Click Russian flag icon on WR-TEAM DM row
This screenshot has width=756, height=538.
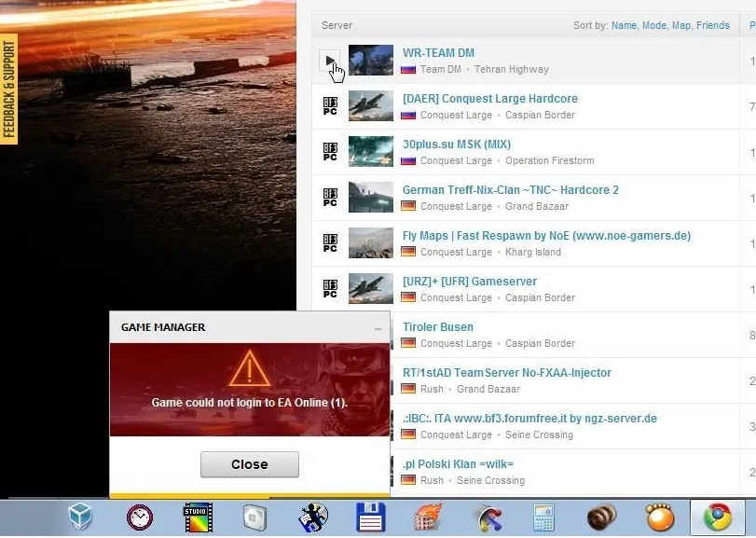click(x=408, y=69)
